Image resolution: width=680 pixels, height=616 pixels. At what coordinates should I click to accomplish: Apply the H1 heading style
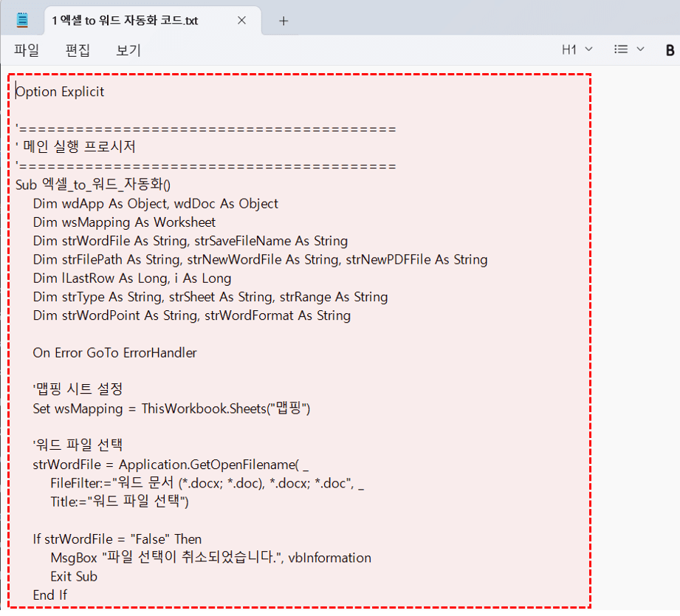click(x=569, y=49)
